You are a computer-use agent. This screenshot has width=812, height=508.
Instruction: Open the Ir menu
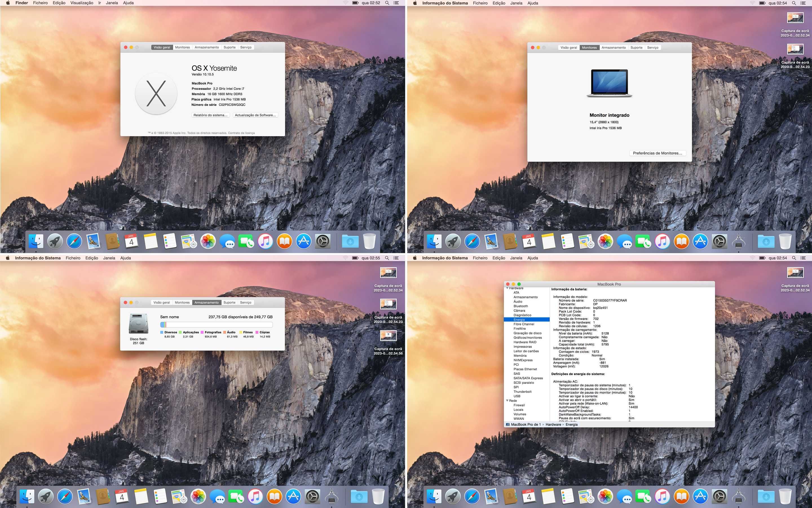[x=100, y=3]
